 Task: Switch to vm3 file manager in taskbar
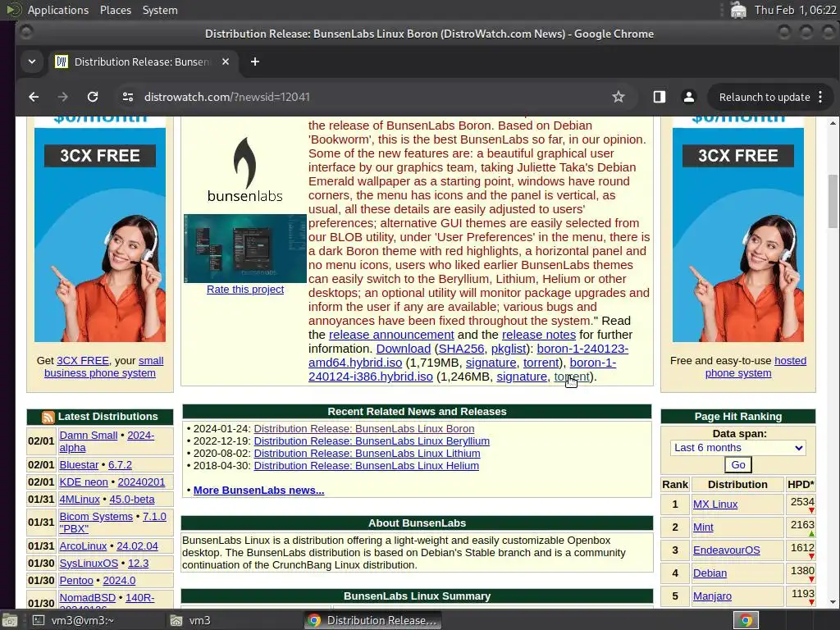(x=190, y=620)
